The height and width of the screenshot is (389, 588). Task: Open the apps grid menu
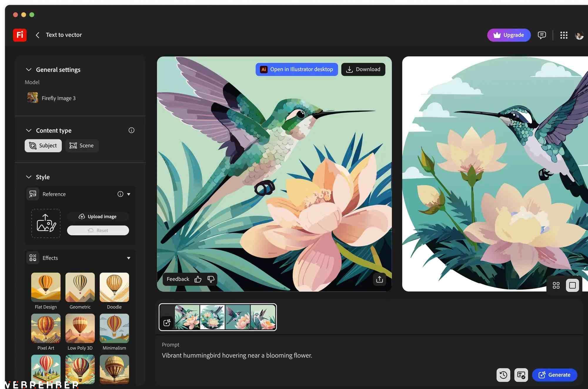pyautogui.click(x=564, y=35)
